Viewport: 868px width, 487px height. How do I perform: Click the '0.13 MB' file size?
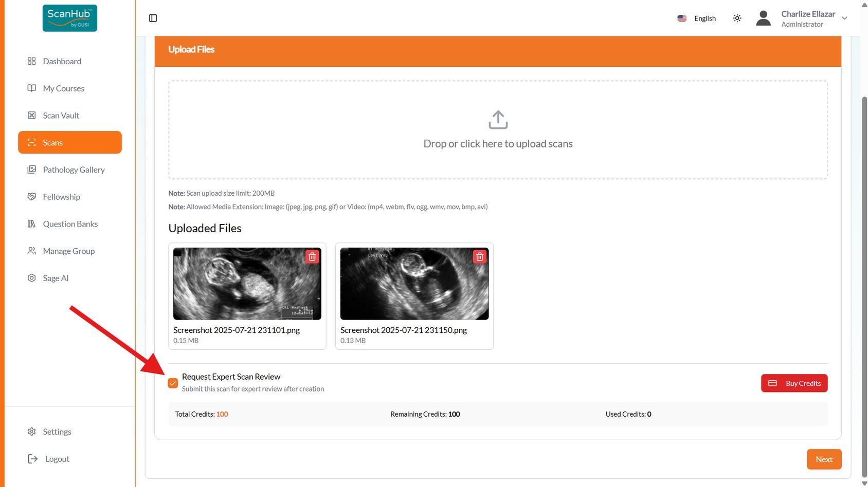point(353,341)
